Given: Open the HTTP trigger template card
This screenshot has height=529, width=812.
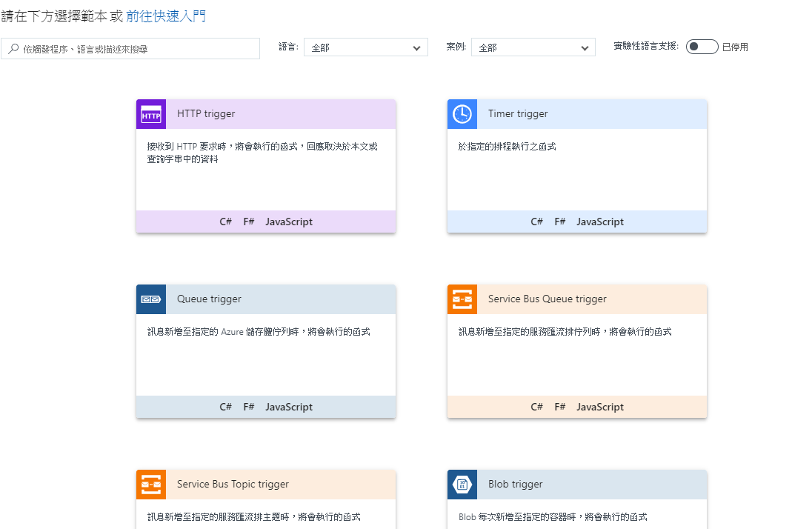Looking at the screenshot, I should [265, 163].
